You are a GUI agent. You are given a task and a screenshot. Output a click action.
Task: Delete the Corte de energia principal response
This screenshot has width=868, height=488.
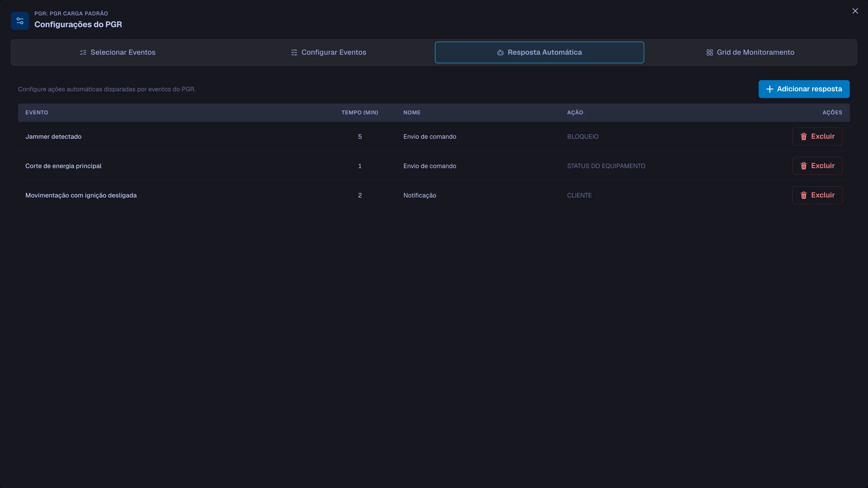(x=817, y=166)
